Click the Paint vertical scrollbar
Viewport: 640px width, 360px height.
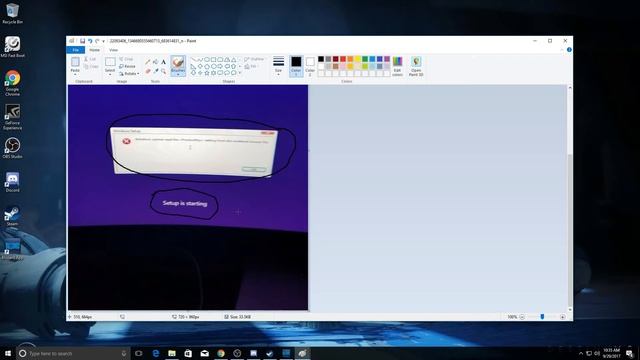coord(570,199)
